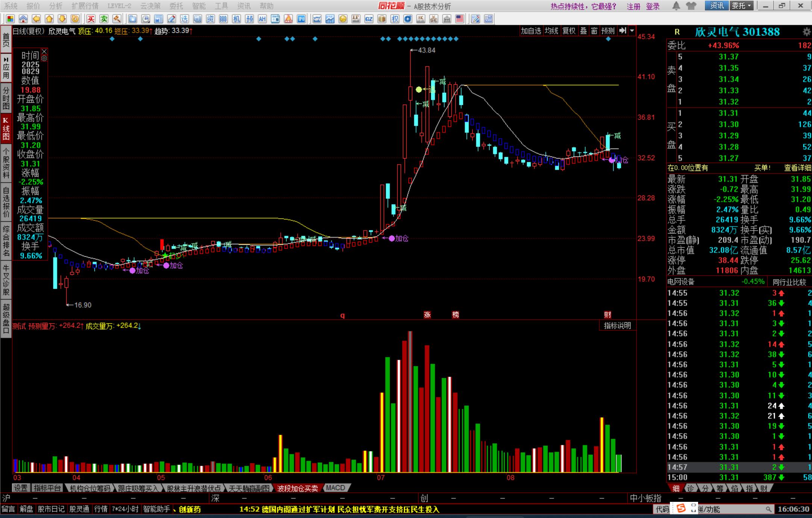This screenshot has height=518, width=812.
Task: Open the 分析 menu
Action: (x=56, y=6)
